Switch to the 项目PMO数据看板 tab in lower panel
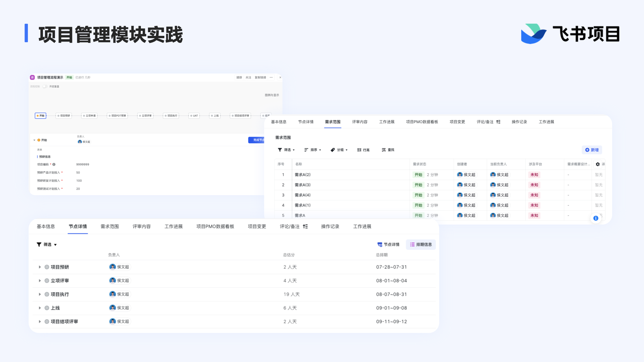This screenshot has height=362, width=644. [215, 227]
